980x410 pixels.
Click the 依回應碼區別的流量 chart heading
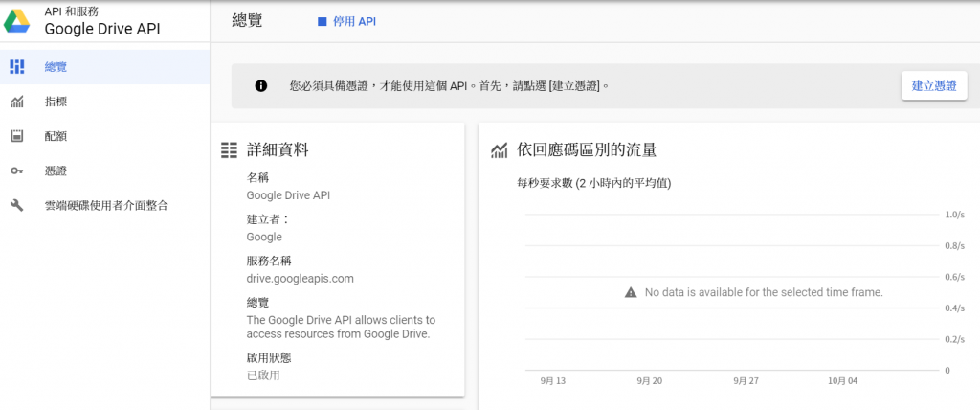[587, 150]
